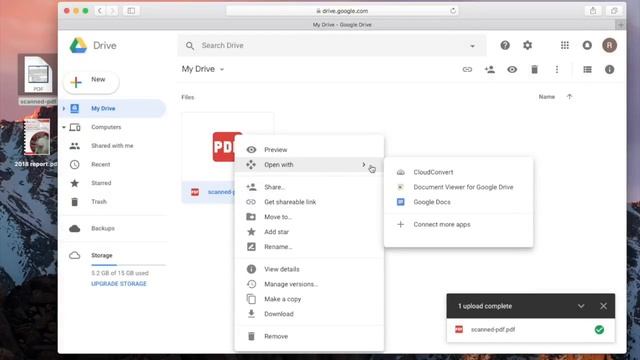Toggle the Safari sidebar button
640x360 pixels.
pyautogui.click(x=131, y=11)
